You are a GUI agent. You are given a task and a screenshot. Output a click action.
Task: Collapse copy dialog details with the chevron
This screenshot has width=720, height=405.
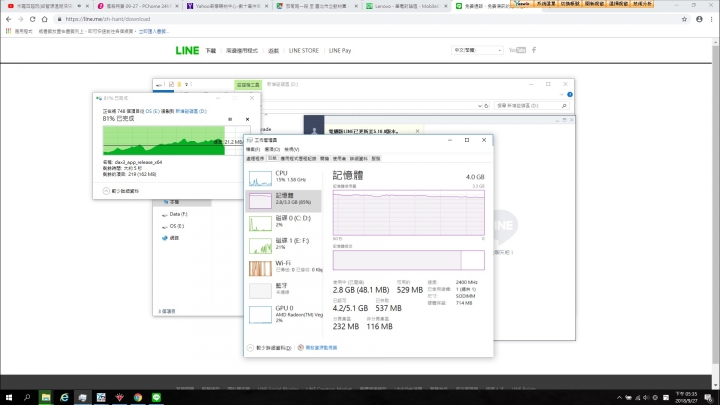(106, 191)
